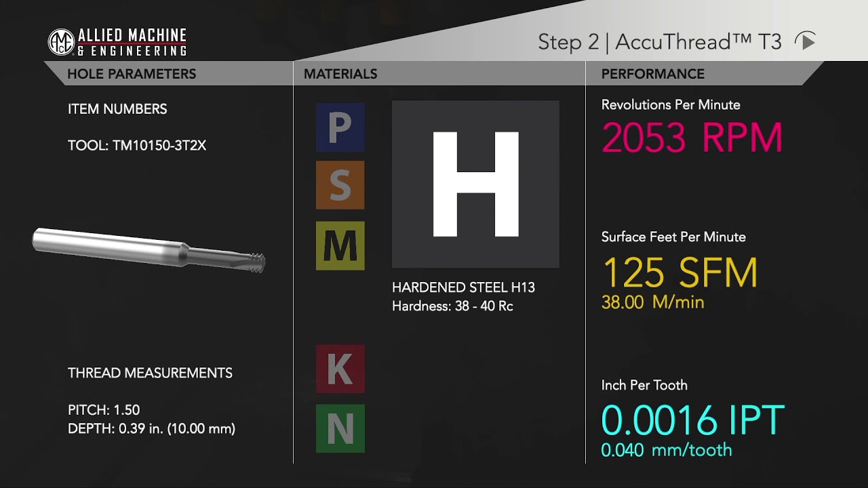Click the DEPTH: 0.39 in. (10.00 mm) value
Image resolution: width=868 pixels, height=488 pixels.
152,428
